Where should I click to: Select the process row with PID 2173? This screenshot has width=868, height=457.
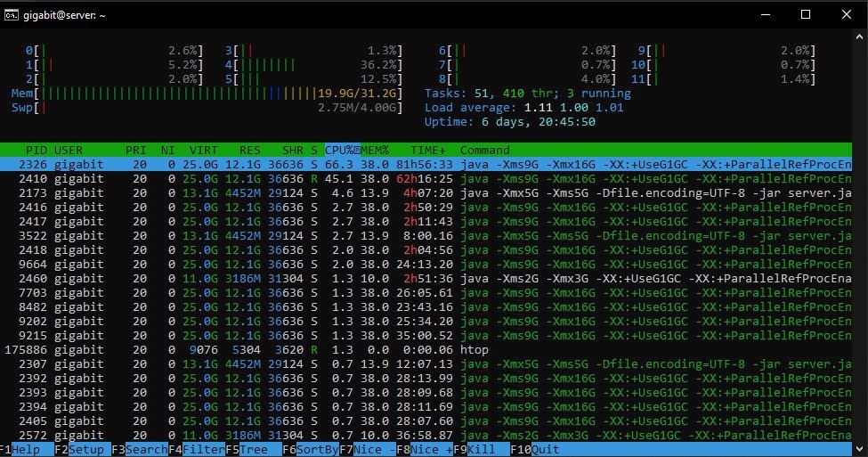(x=426, y=192)
